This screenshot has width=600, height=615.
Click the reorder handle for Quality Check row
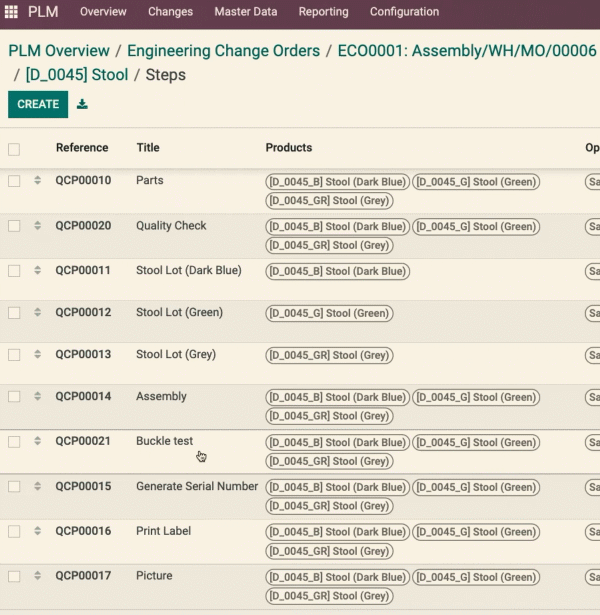click(37, 225)
